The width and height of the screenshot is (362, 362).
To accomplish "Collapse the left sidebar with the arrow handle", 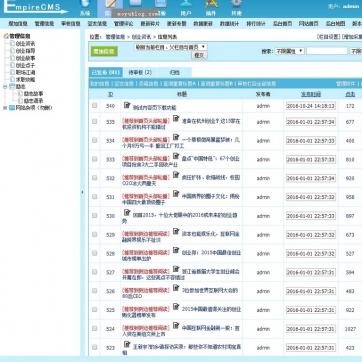I will point(82,192).
